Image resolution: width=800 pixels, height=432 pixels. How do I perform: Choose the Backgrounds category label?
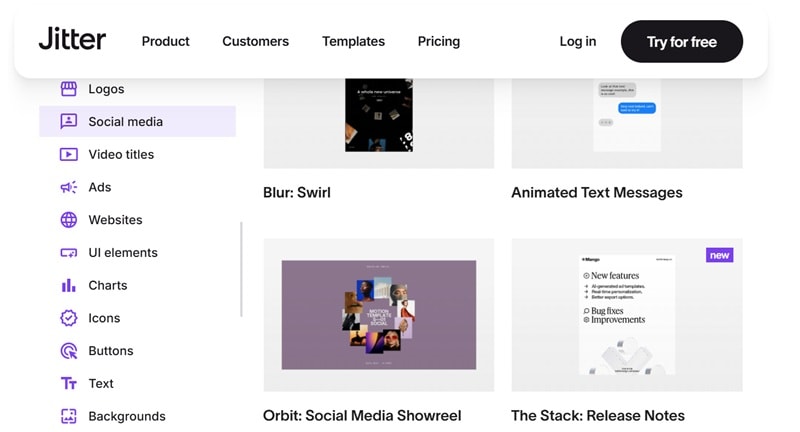127,416
